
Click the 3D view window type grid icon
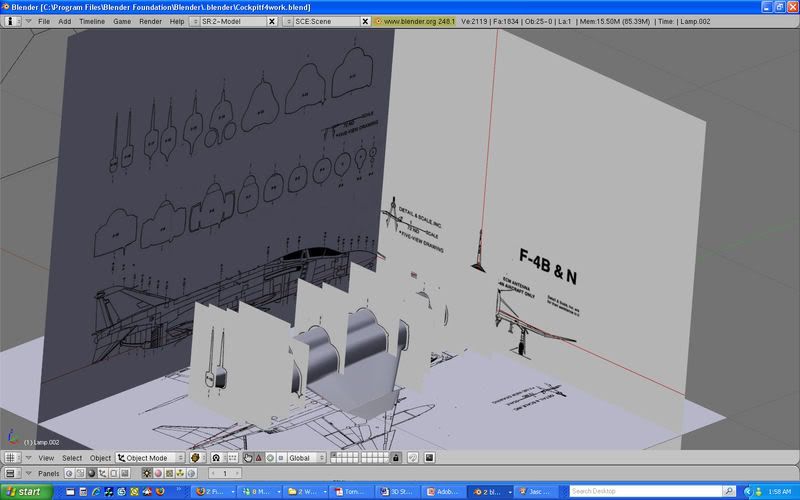[x=12, y=458]
